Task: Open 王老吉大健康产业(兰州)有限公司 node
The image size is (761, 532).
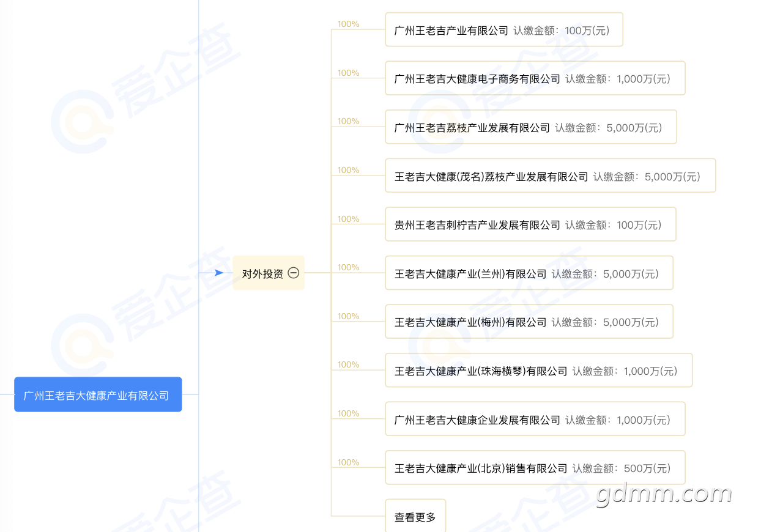Action: pos(470,273)
